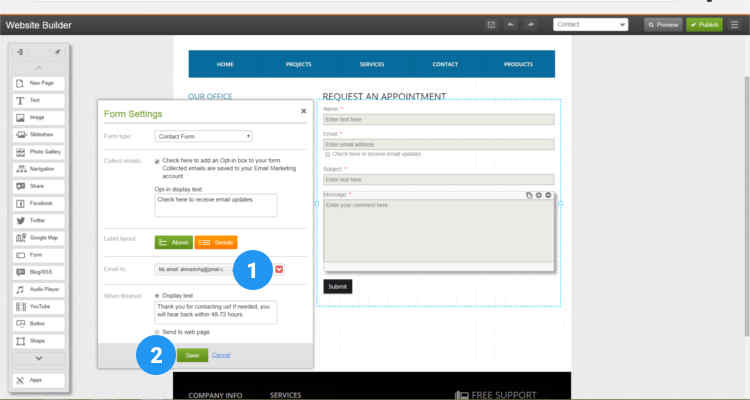The height and width of the screenshot is (400, 750).
Task: Edit the Opt-in display text box
Action: [216, 205]
